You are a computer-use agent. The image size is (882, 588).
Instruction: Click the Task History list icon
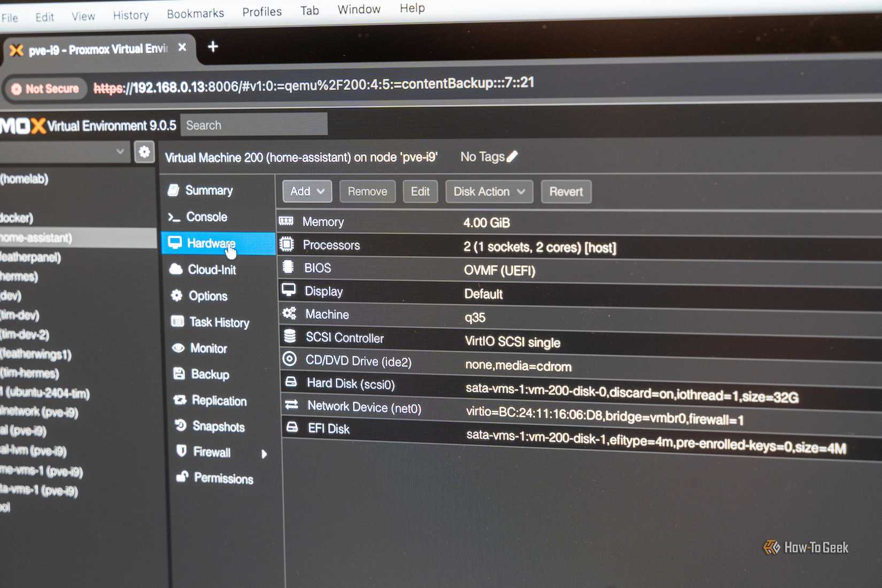tap(177, 321)
